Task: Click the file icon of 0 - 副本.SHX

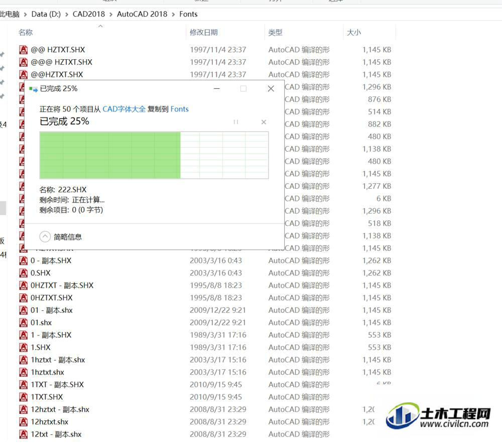Action: pos(24,261)
